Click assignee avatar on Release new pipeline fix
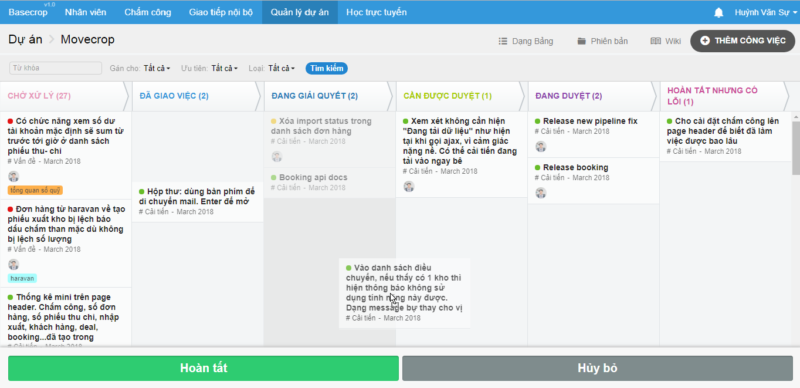This screenshot has width=800, height=388. coord(541,147)
